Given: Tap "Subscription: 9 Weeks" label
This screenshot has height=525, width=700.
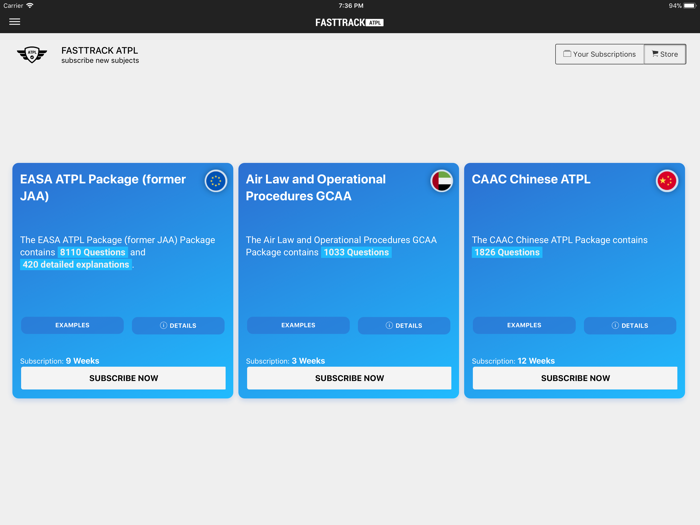Looking at the screenshot, I should pyautogui.click(x=59, y=361).
